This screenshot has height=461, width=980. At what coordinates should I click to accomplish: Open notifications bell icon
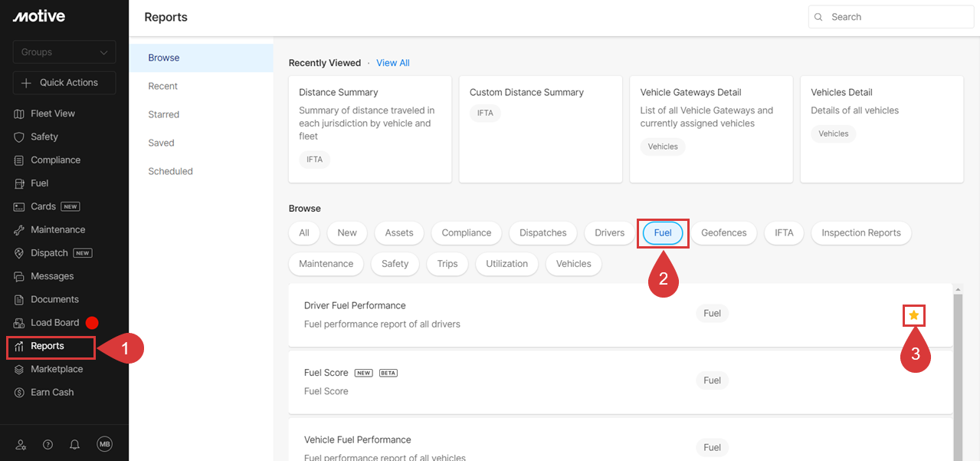pyautogui.click(x=74, y=444)
